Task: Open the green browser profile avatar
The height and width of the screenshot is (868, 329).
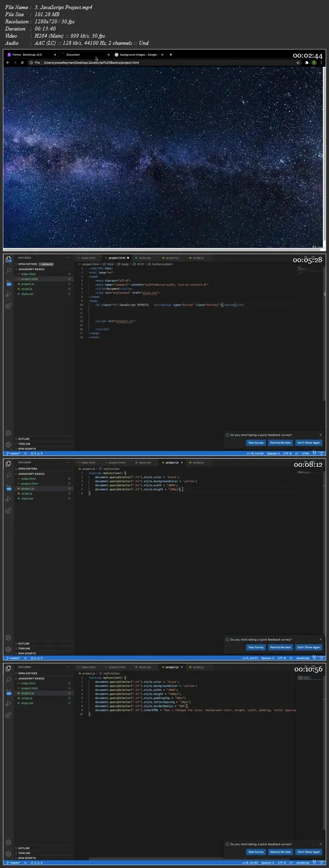Action: pyautogui.click(x=314, y=62)
